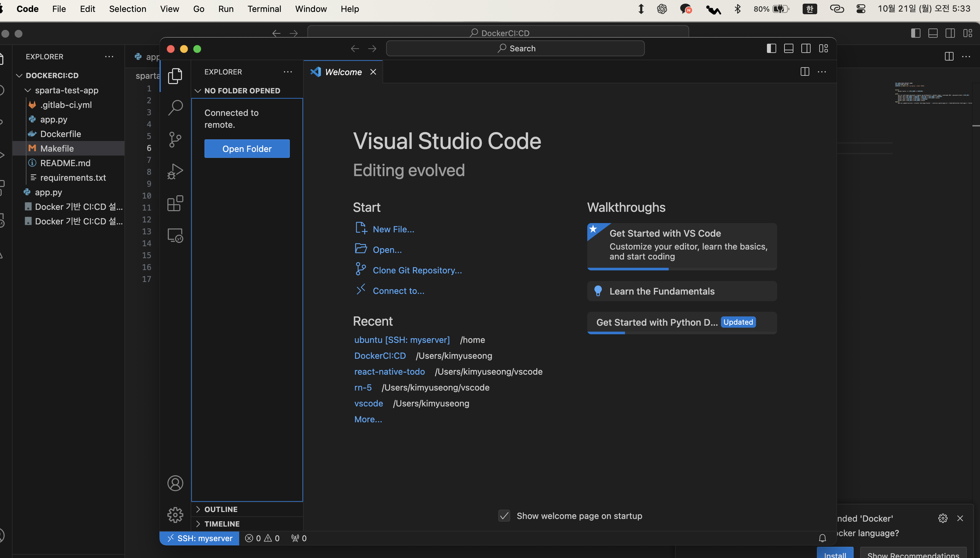Expand the TIMELINE section
Image resolution: width=980 pixels, height=558 pixels.
[222, 524]
